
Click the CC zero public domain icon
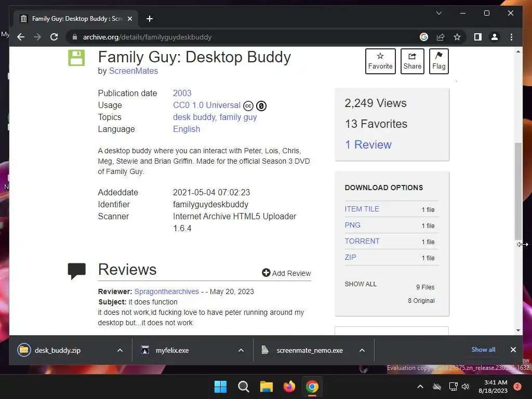tap(261, 106)
